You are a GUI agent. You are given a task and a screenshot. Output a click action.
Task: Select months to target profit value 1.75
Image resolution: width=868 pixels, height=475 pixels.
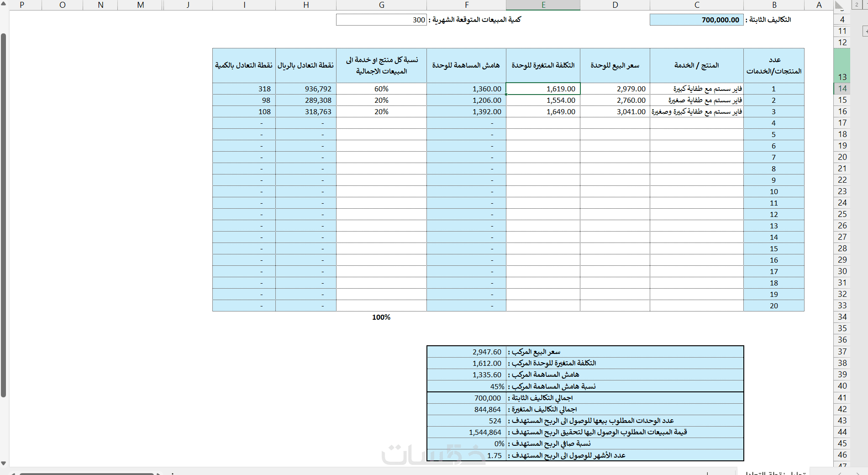coord(467,455)
